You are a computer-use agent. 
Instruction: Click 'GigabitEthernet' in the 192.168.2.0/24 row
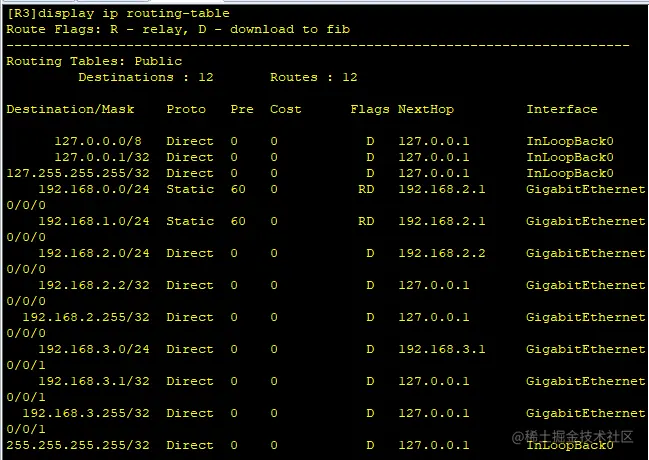[x=586, y=253]
